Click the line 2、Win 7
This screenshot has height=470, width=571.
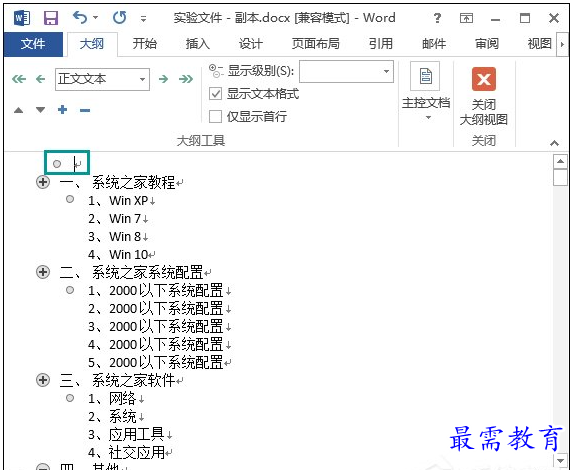coord(115,218)
